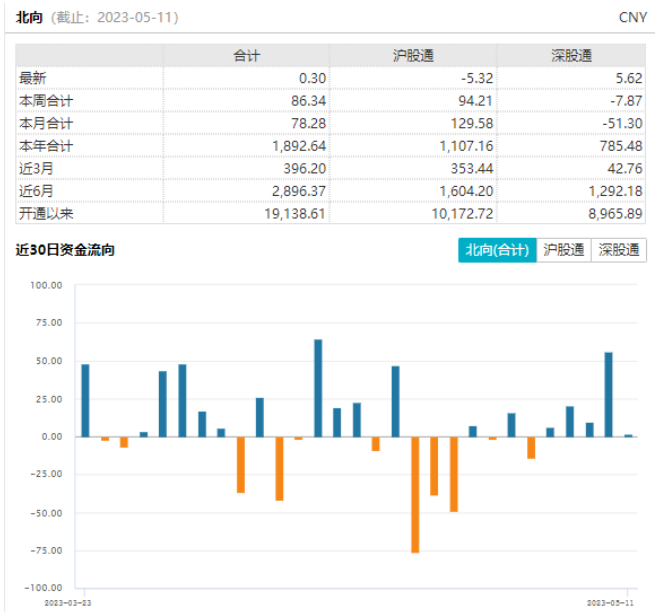Viewport: 660px width, 612px height.
Task: Click the value 353.44 in 近3月 row
Action: (472, 168)
